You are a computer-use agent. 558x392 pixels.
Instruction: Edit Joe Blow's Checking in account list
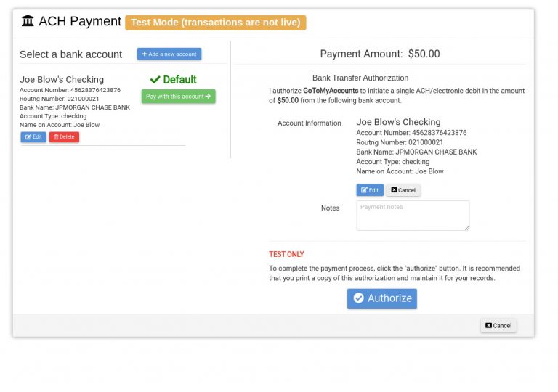pyautogui.click(x=33, y=137)
